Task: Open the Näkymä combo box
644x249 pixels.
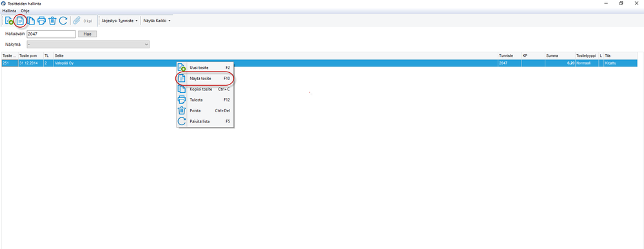Action: click(88, 45)
